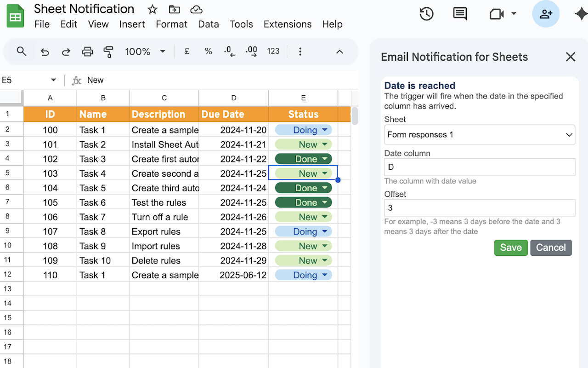Select the Due Date header cell
This screenshot has width=588, height=368.
coord(234,114)
